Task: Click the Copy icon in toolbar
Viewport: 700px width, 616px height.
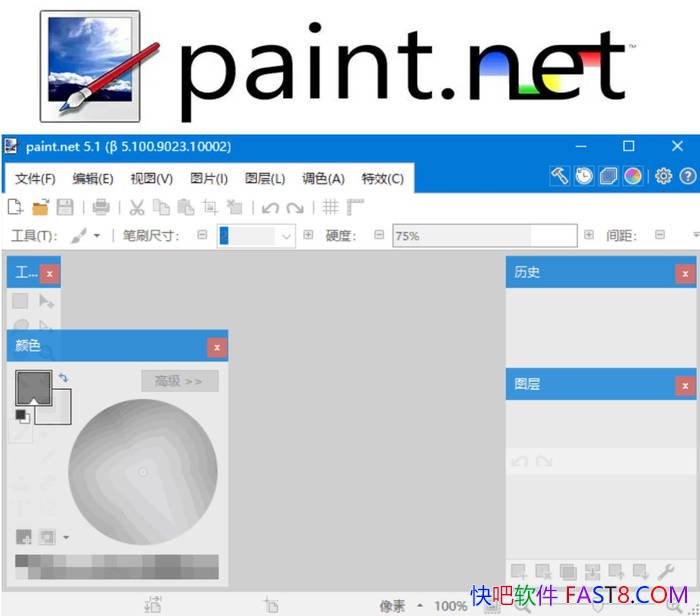Action: (161, 207)
